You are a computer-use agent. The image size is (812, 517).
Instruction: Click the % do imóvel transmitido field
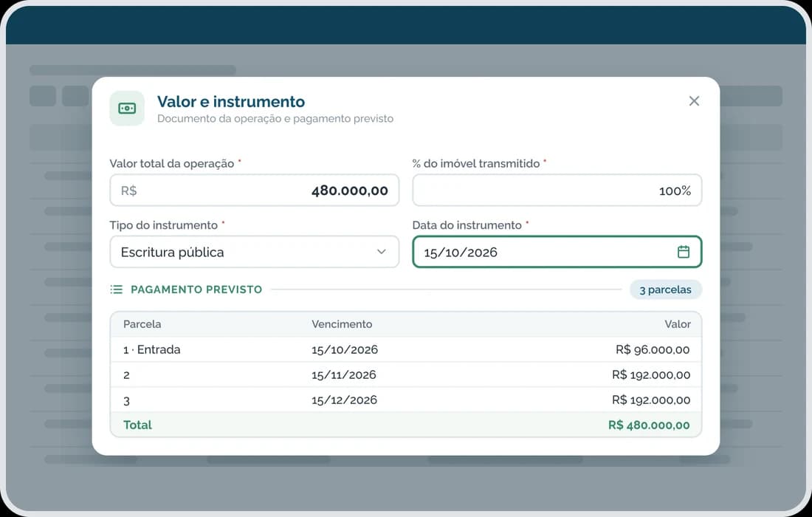557,190
